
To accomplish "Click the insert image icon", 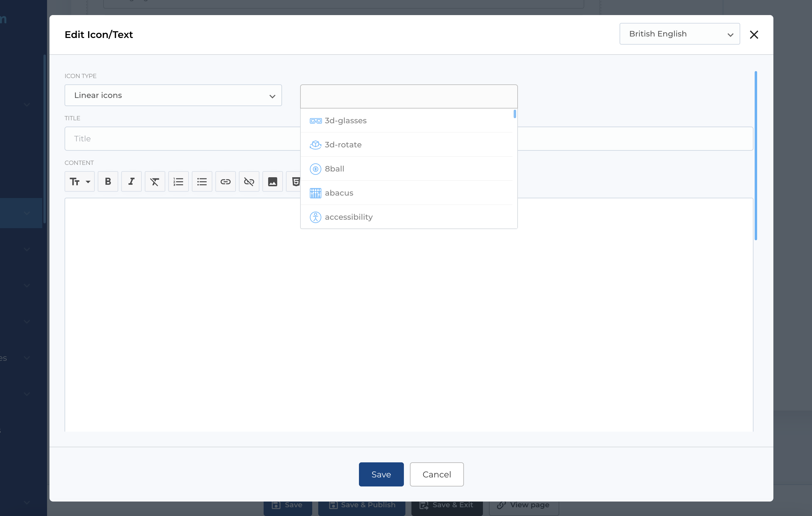I will [272, 182].
